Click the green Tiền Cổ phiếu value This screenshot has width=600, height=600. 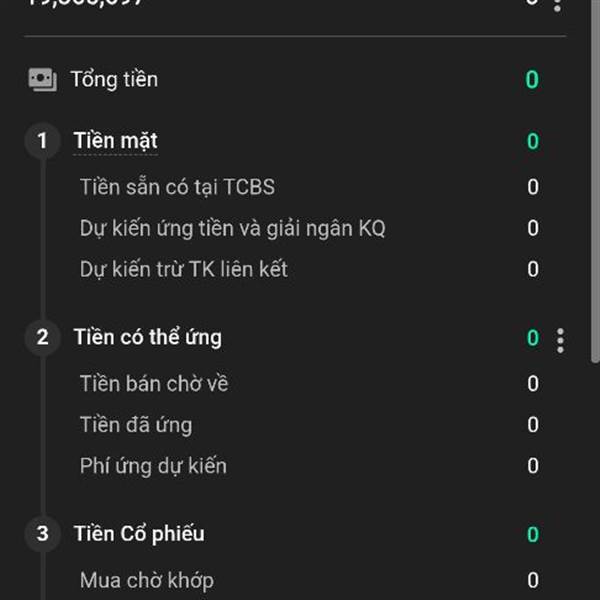click(532, 534)
